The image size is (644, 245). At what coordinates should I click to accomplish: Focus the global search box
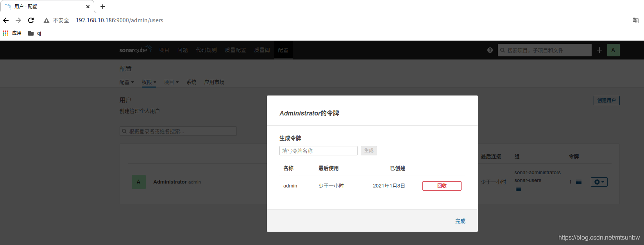[x=545, y=50]
